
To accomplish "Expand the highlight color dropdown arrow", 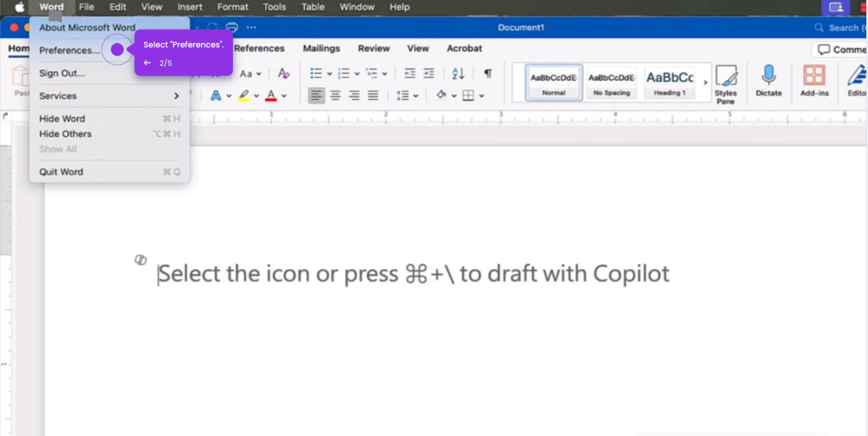I will tap(257, 96).
